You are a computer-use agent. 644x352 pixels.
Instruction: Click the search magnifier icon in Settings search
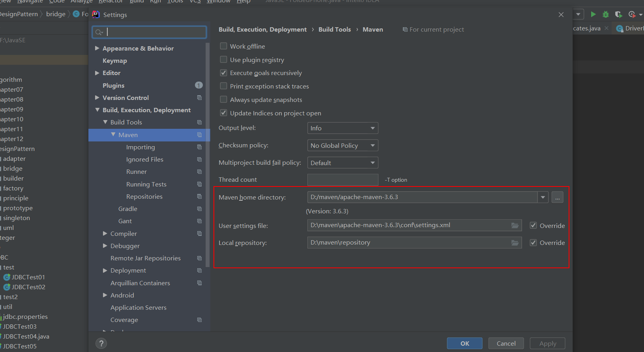point(99,32)
